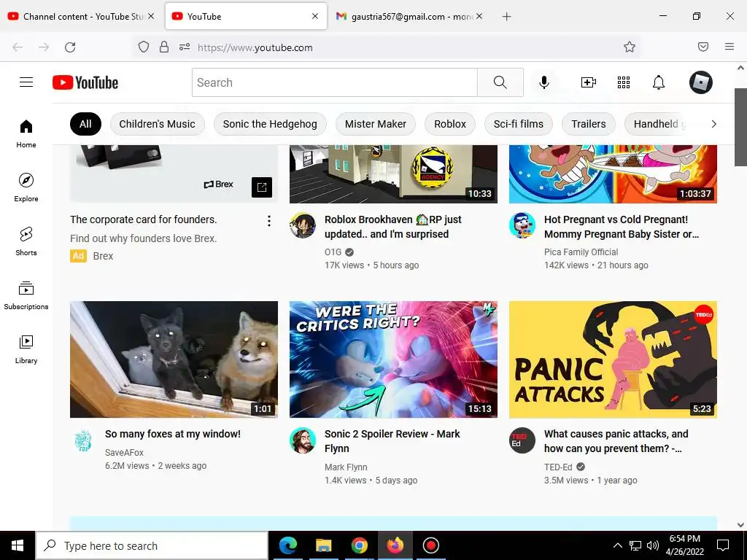The width and height of the screenshot is (747, 560).
Task: Select the Children's Music chip
Action: click(158, 124)
